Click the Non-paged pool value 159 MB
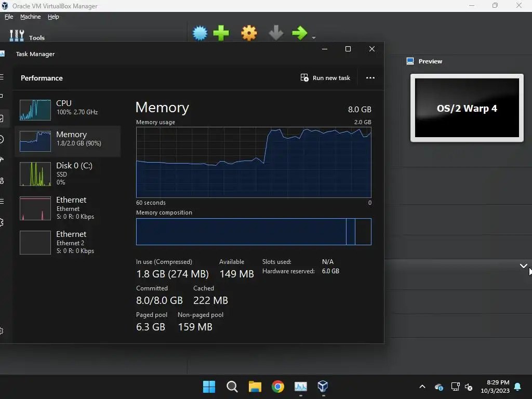The height and width of the screenshot is (399, 532). click(x=195, y=327)
